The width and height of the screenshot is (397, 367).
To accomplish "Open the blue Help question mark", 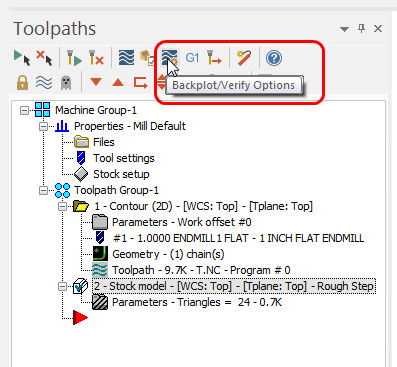I will (x=274, y=58).
